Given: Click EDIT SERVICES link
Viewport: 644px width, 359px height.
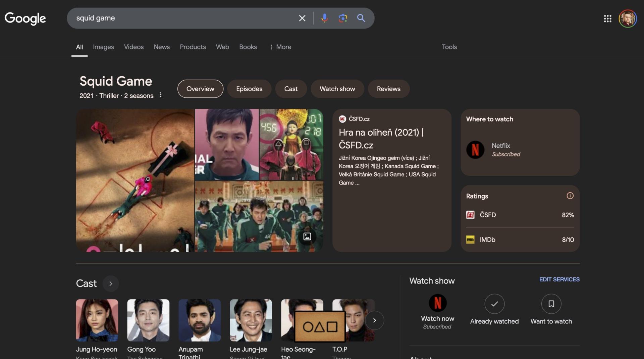Looking at the screenshot, I should pos(559,279).
